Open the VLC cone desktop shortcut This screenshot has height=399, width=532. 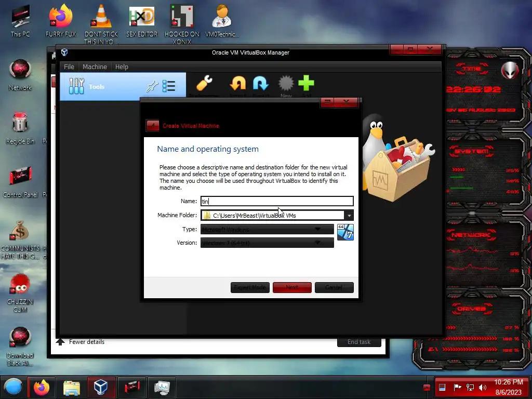coord(101,24)
